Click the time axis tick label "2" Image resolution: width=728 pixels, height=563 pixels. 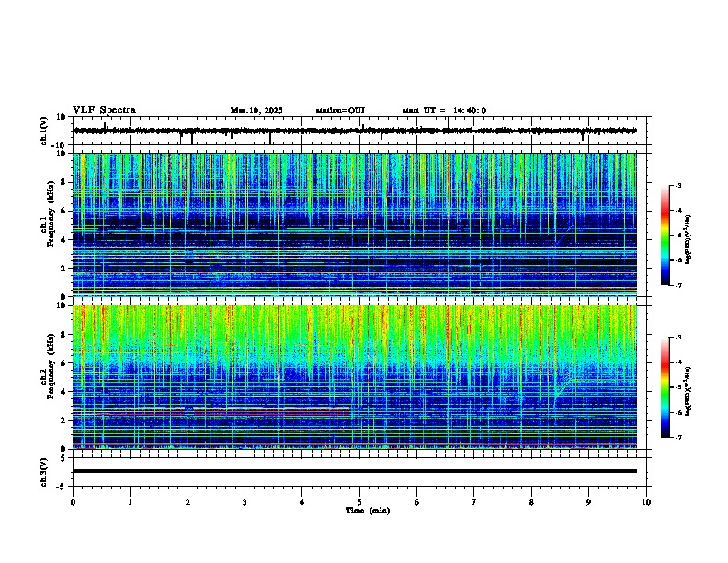pyautogui.click(x=188, y=502)
